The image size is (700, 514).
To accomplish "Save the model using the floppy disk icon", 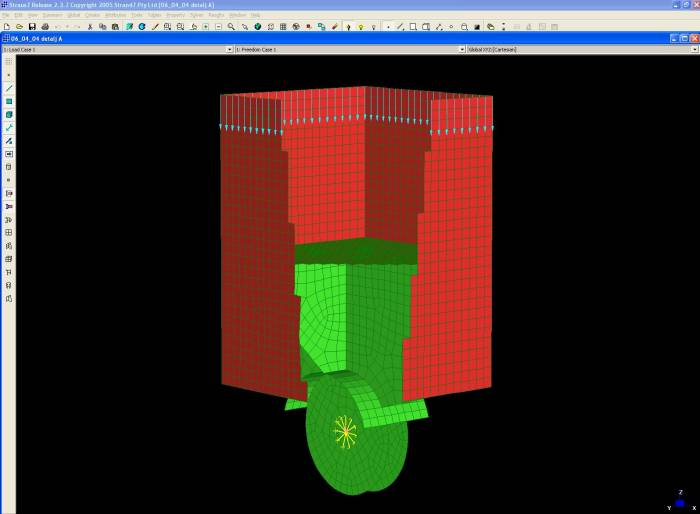I will pyautogui.click(x=32, y=26).
